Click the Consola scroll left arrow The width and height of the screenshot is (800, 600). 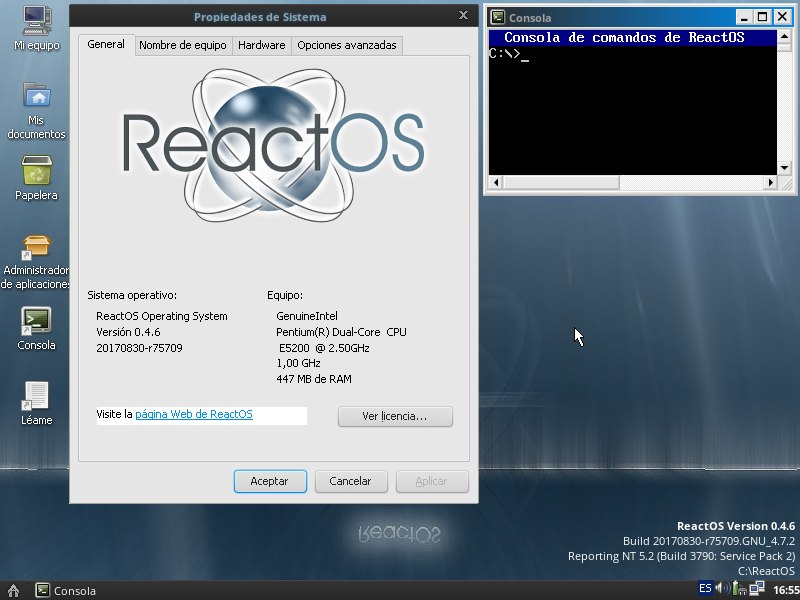[495, 182]
